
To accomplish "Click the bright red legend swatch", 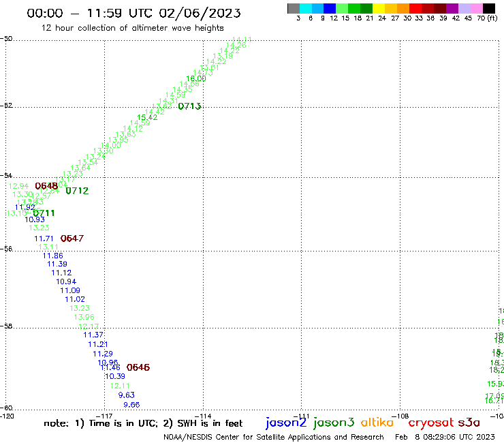I will pyautogui.click(x=415, y=8).
